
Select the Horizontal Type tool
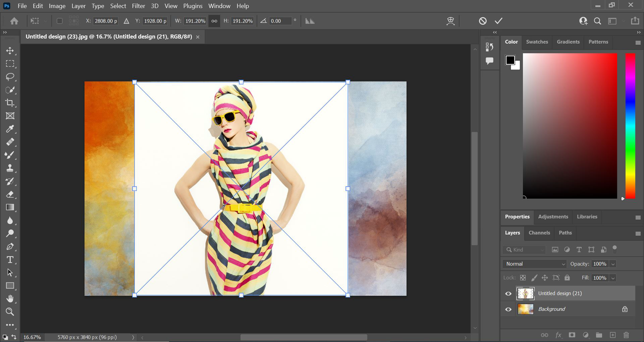pos(10,260)
